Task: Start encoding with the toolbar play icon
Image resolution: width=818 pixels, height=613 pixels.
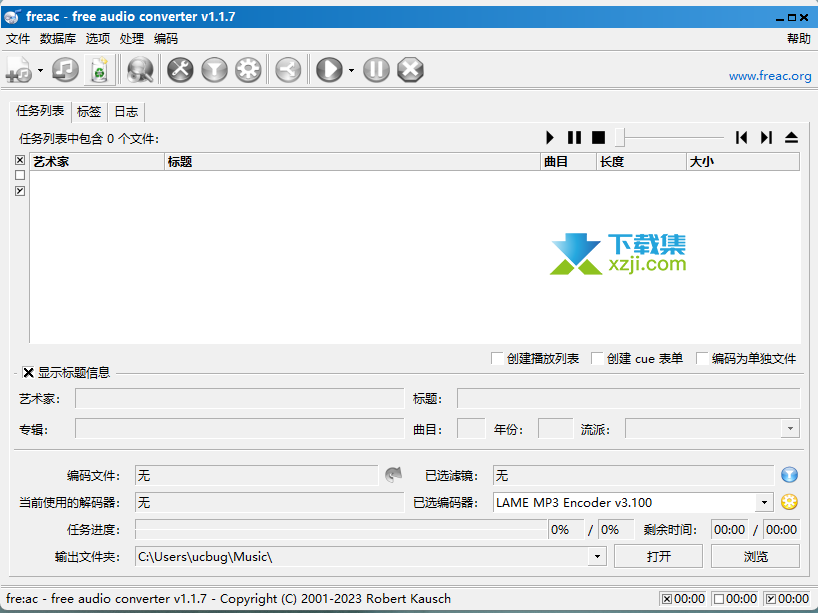Action: [x=329, y=70]
